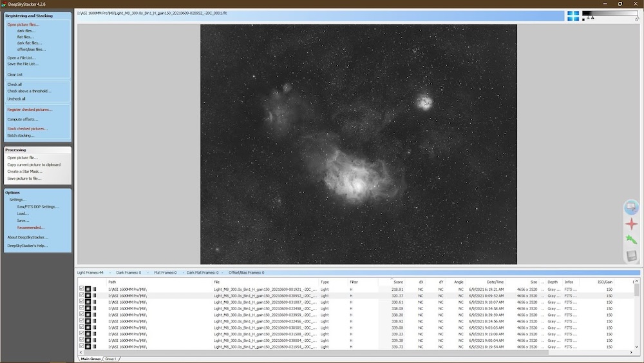This screenshot has width=644, height=363.
Task: Click the restore window button in the title bar
Action: tap(620, 4)
